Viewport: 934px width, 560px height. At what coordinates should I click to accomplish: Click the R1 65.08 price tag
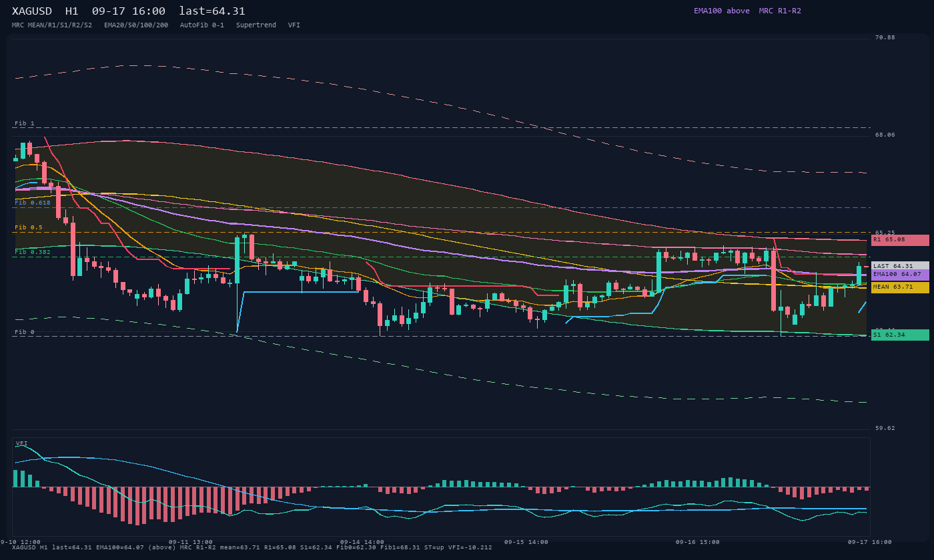point(900,240)
